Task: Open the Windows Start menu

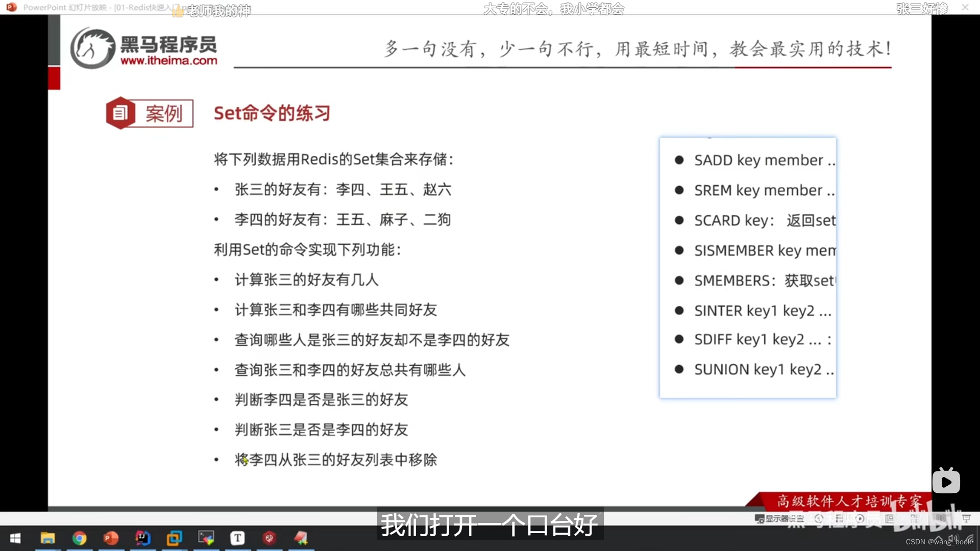Action: [16, 538]
